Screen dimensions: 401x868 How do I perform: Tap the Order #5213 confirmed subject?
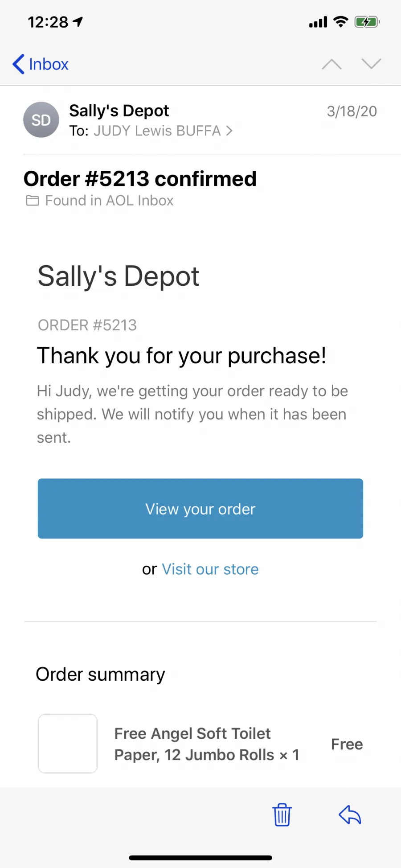pyautogui.click(x=140, y=179)
